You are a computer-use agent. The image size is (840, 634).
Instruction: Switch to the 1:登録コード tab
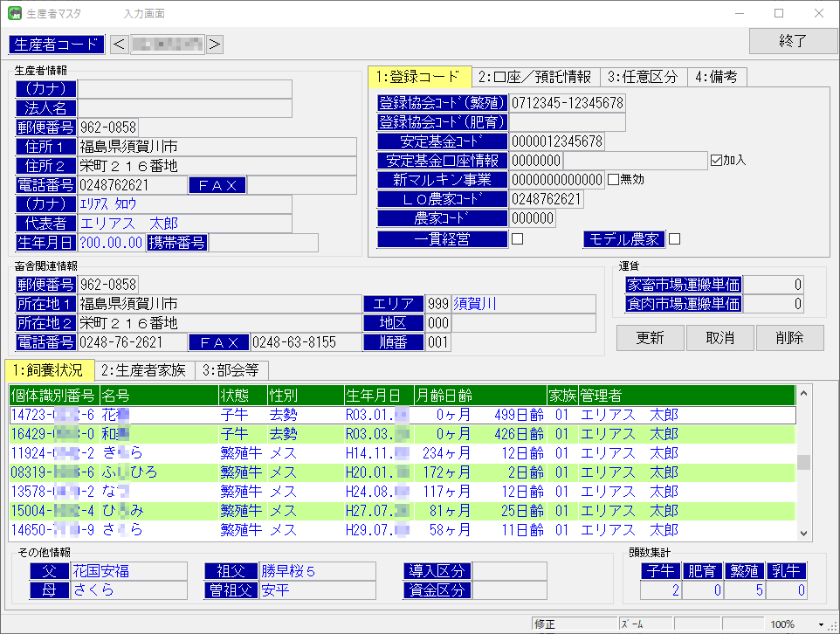click(x=419, y=77)
